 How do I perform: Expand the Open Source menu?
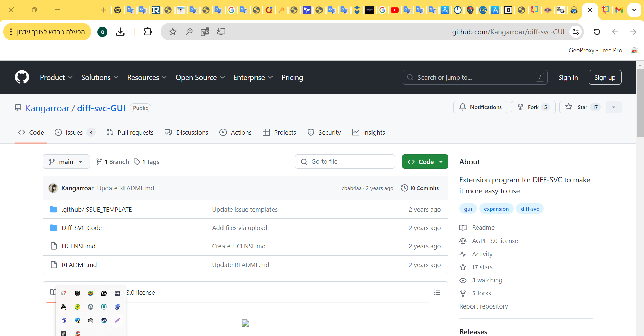tap(200, 77)
